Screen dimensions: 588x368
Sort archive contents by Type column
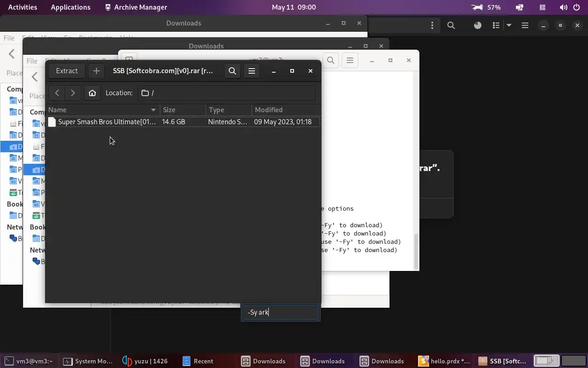[229, 110]
